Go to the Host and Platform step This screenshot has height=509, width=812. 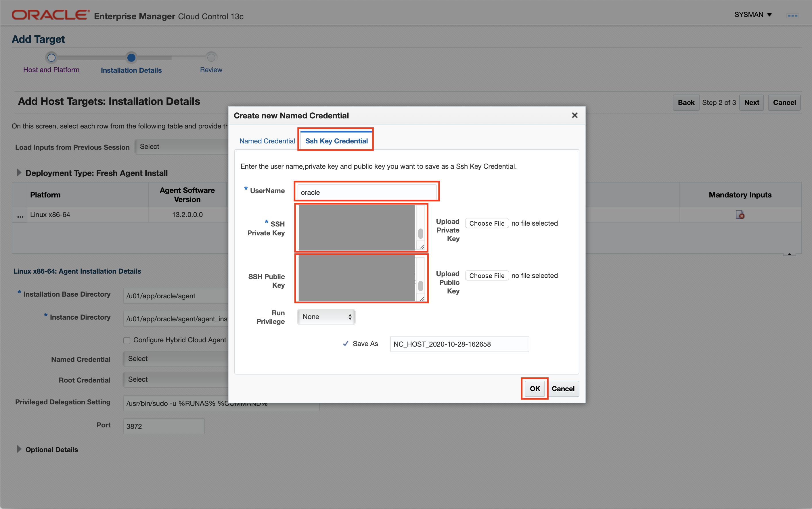(x=51, y=70)
